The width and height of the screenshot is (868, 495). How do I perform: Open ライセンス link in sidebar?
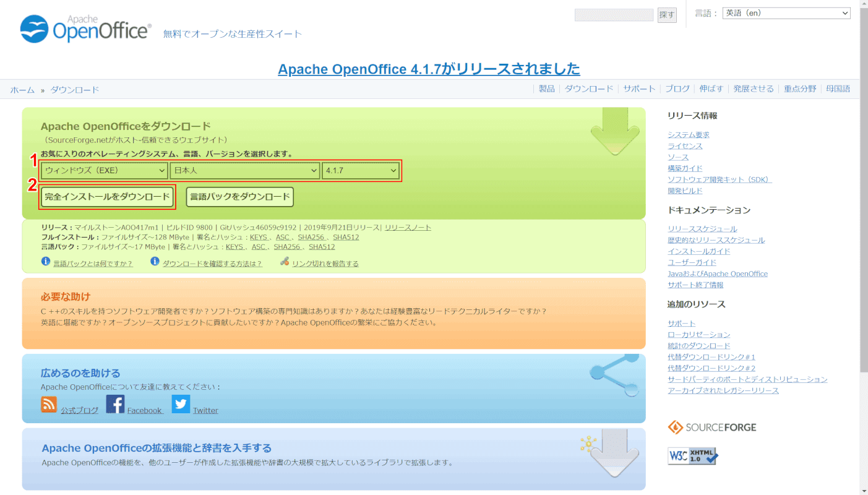[x=685, y=146]
